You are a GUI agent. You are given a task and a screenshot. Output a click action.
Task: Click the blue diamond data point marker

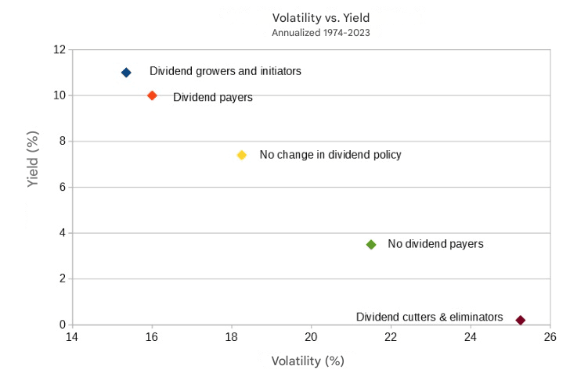(126, 72)
